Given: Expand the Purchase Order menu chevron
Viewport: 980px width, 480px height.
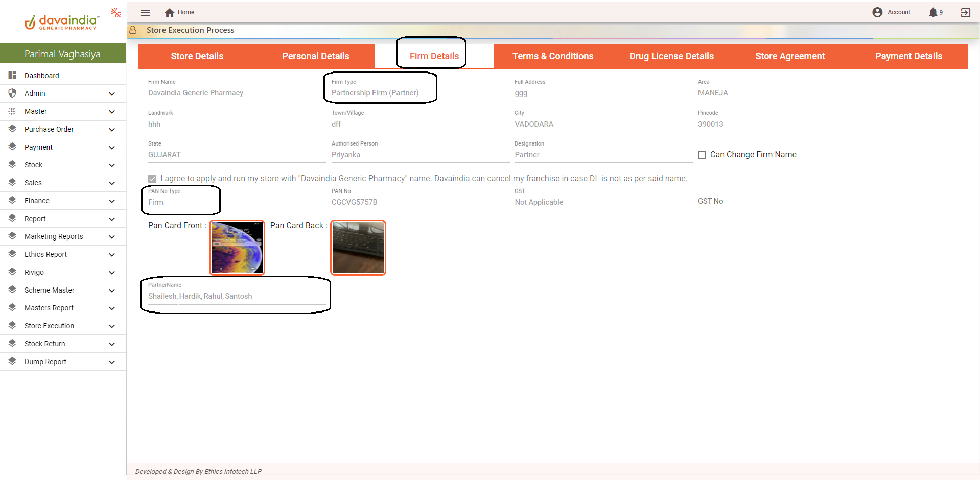Looking at the screenshot, I should click(x=112, y=130).
